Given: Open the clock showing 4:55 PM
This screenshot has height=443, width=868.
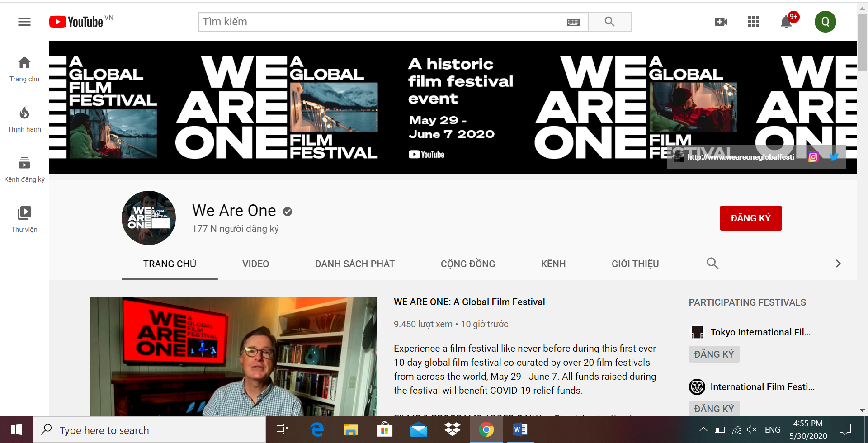Looking at the screenshot, I should point(808,429).
